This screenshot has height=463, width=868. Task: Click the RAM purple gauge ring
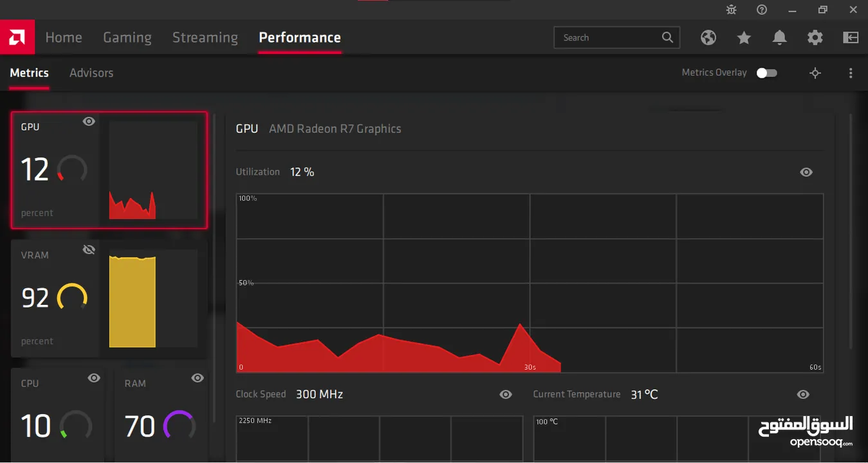pyautogui.click(x=180, y=426)
